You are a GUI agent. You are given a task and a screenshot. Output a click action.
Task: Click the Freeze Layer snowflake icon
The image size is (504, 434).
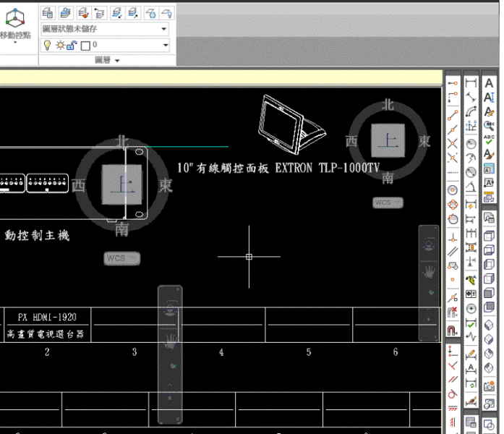[x=150, y=13]
